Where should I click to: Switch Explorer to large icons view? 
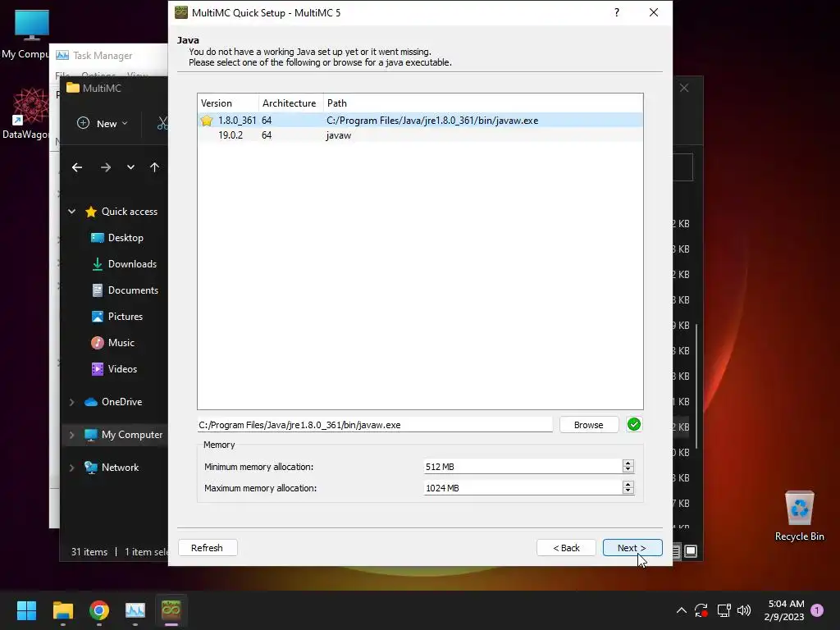(x=691, y=550)
